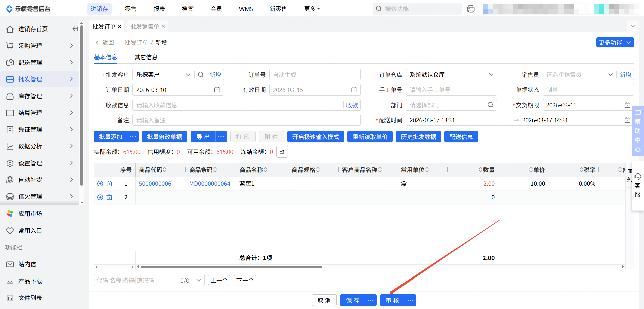
Task: Click the department search icon
Action: tap(490, 105)
